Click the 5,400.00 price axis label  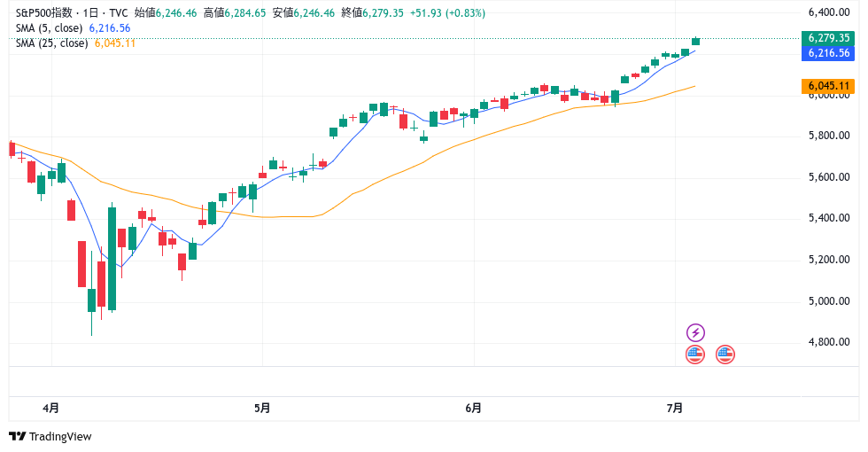pyautogui.click(x=829, y=218)
